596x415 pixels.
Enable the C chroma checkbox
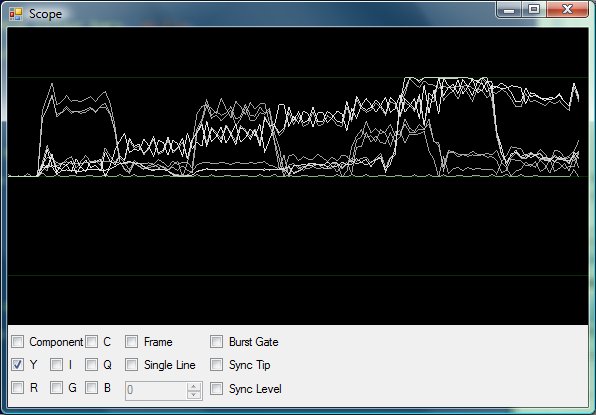(91, 342)
